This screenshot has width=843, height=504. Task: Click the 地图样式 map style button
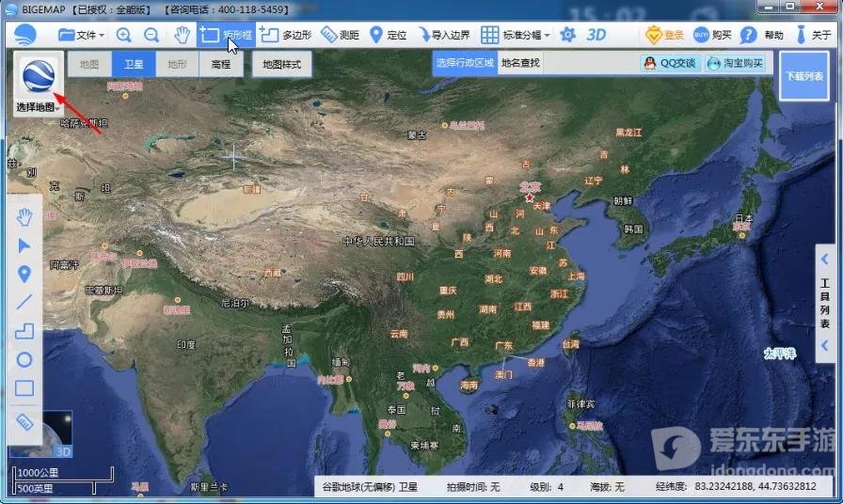[281, 65]
